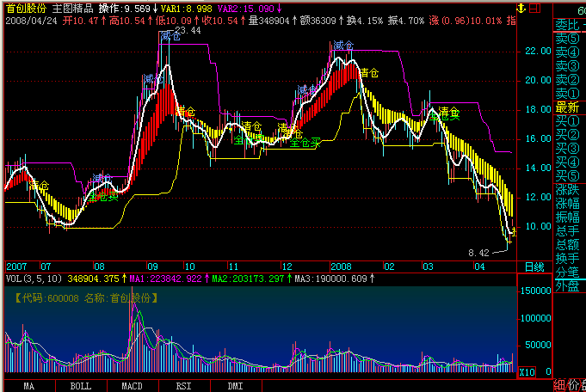Click the 买① order row

(567, 121)
